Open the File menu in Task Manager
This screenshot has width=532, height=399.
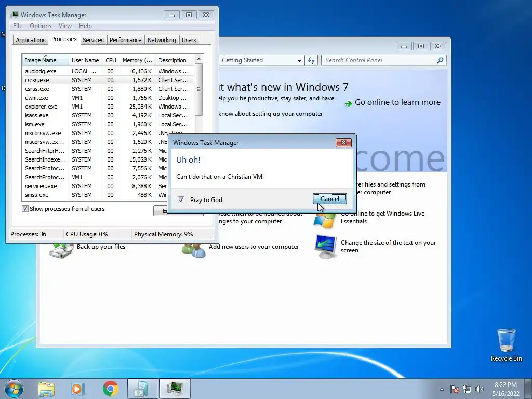coord(18,26)
